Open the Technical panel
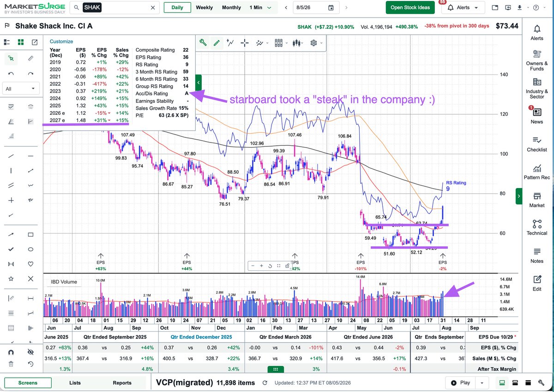This screenshot has width=554, height=392. pyautogui.click(x=537, y=227)
